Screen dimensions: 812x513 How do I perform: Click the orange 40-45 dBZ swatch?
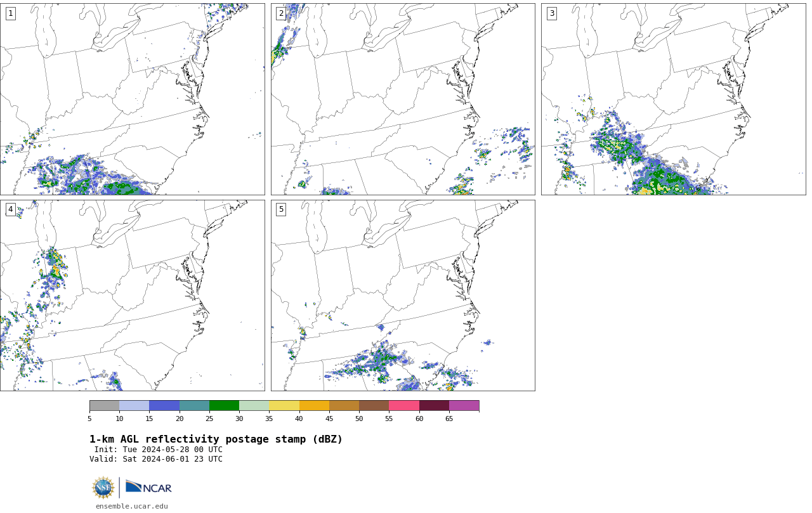(x=314, y=406)
